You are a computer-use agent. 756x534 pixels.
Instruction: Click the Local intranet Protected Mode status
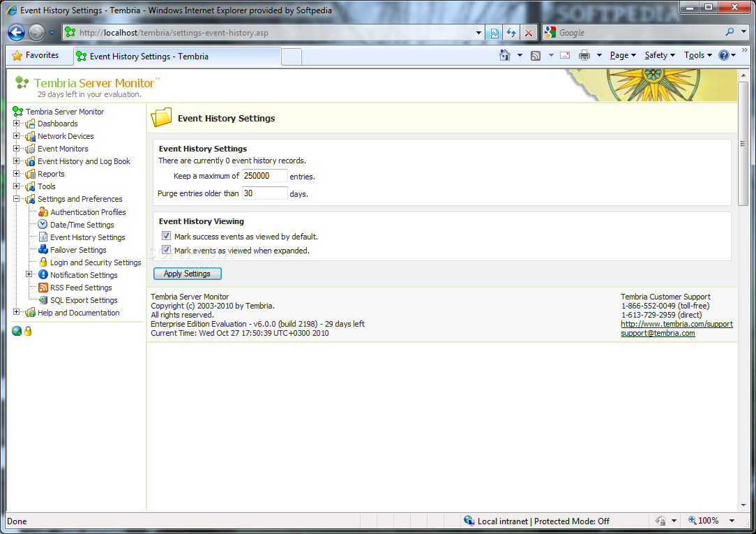tap(536, 521)
